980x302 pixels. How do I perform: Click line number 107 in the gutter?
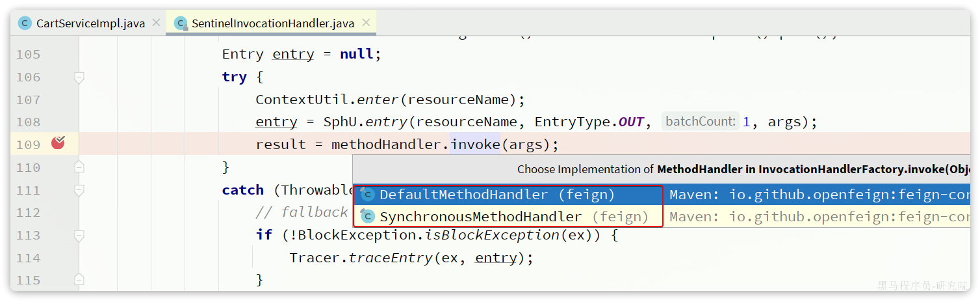pyautogui.click(x=29, y=100)
